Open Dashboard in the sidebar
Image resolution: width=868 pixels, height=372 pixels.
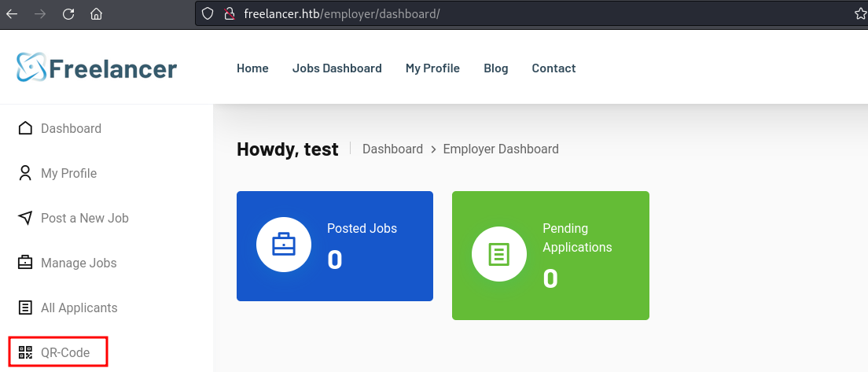pyautogui.click(x=71, y=128)
